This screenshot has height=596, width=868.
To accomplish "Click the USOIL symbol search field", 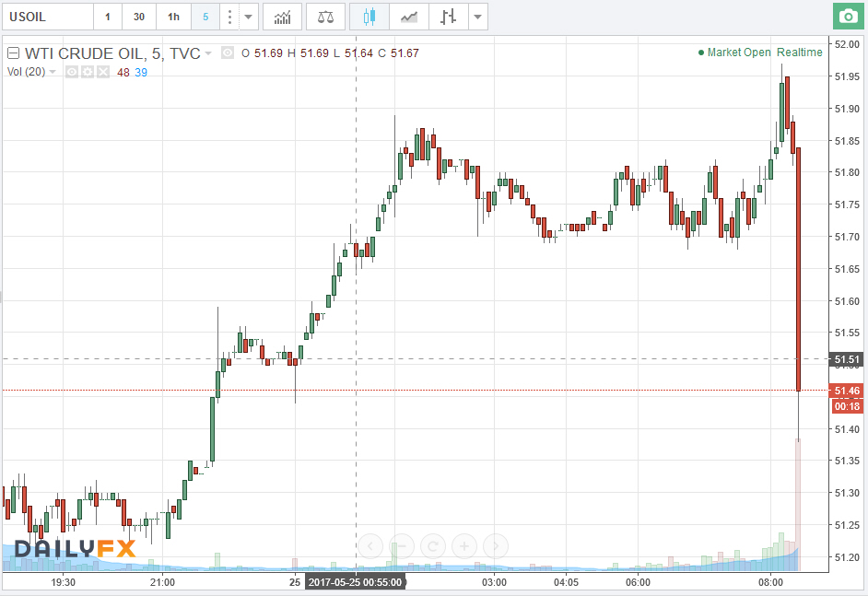I will (x=48, y=17).
